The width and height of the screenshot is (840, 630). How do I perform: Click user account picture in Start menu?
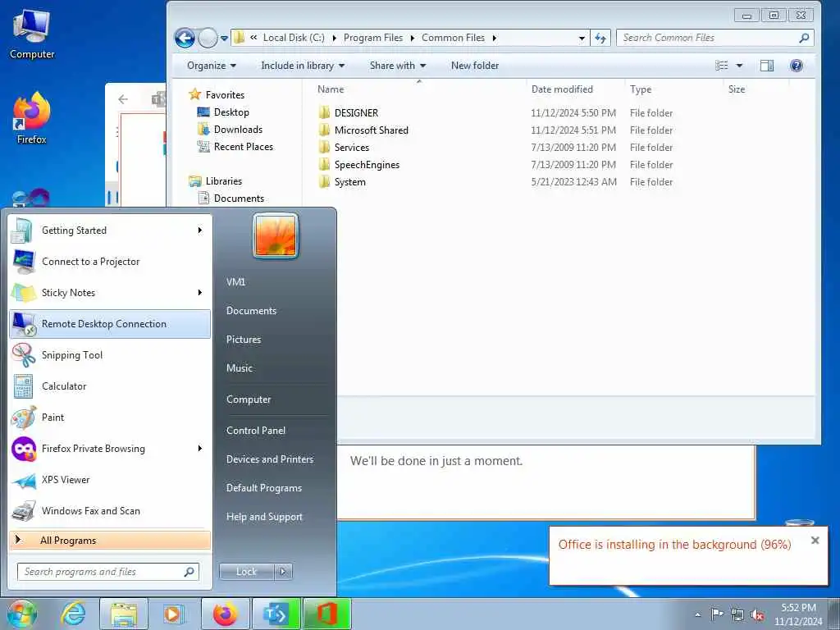pos(276,235)
